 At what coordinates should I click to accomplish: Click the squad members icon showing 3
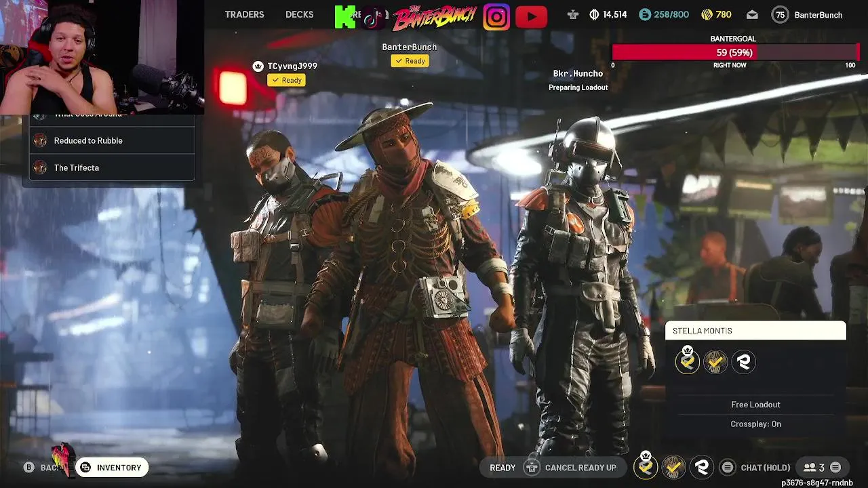814,468
